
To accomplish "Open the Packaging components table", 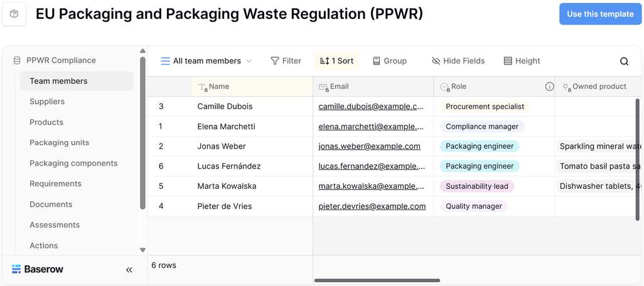I will point(73,163).
